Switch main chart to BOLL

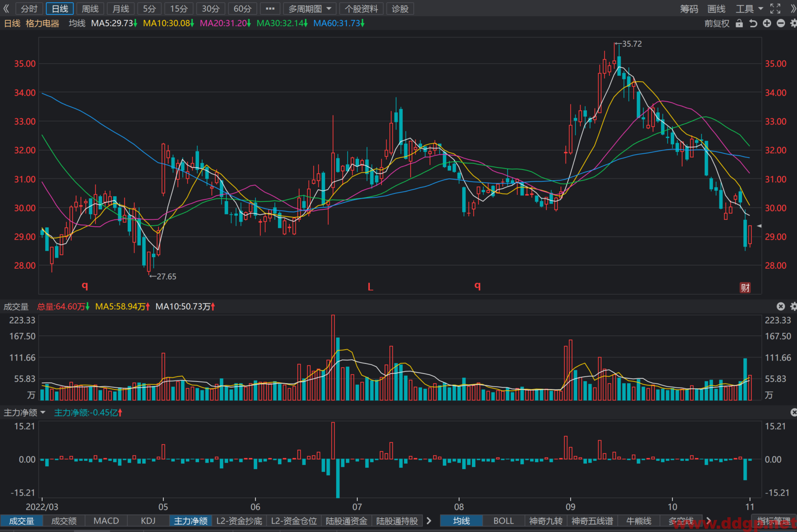(503, 521)
